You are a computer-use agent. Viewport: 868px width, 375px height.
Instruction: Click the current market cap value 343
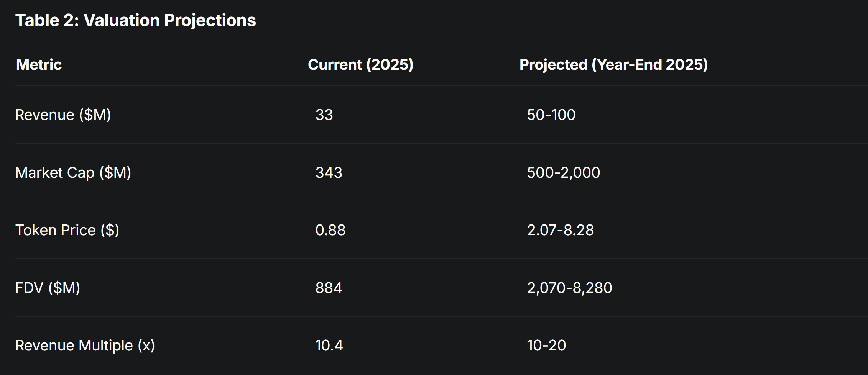[329, 172]
